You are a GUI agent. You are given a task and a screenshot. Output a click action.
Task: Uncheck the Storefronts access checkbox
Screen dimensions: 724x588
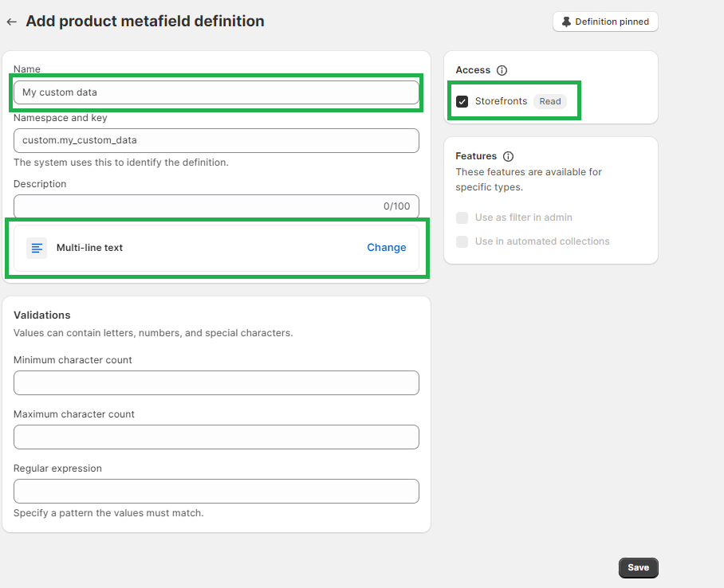(462, 101)
